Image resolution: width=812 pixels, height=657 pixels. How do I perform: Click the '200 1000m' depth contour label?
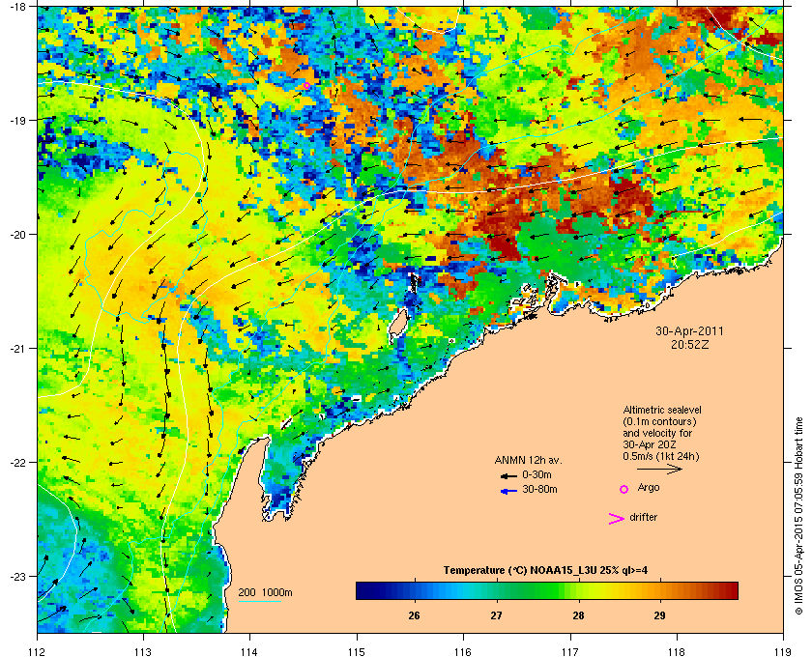pos(265,593)
